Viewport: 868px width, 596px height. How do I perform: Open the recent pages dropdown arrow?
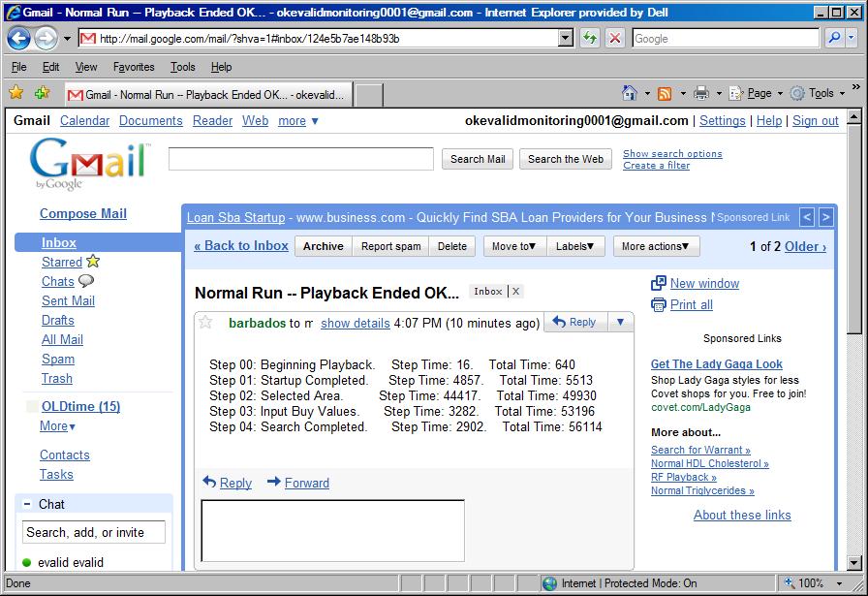pos(67,39)
